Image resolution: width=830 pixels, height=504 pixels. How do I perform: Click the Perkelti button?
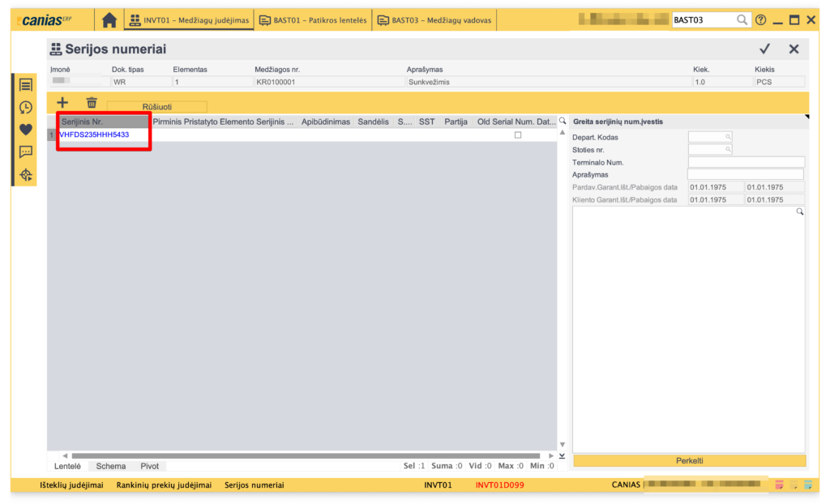[689, 460]
